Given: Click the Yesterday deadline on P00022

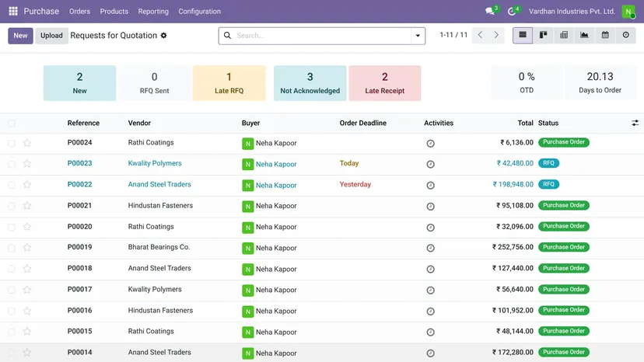Looking at the screenshot, I should click(x=355, y=184).
